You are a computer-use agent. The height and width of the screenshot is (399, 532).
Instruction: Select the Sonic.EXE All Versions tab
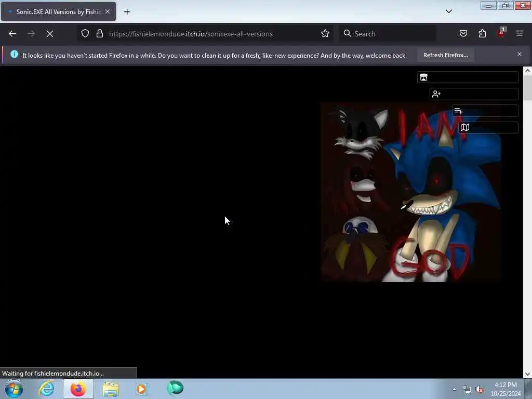coord(58,11)
